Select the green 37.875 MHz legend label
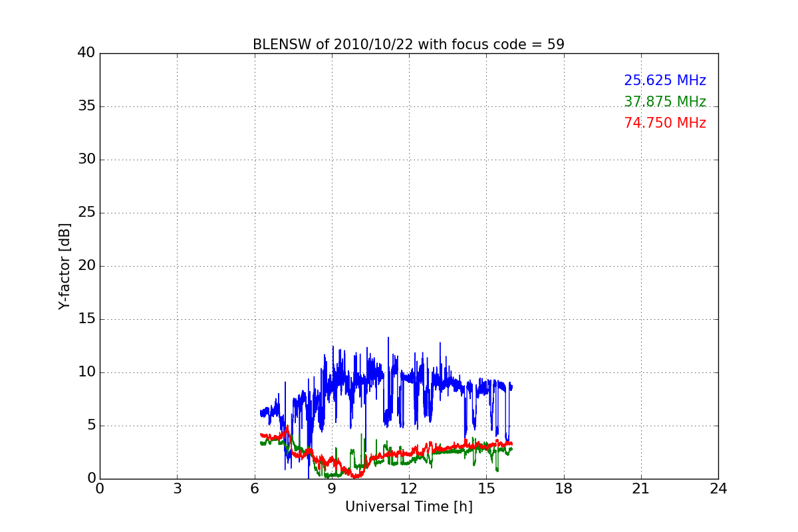 coord(665,102)
